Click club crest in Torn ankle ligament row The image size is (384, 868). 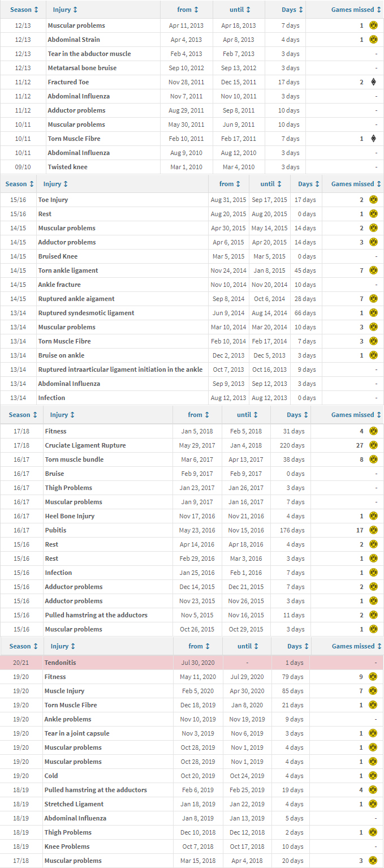(x=373, y=270)
